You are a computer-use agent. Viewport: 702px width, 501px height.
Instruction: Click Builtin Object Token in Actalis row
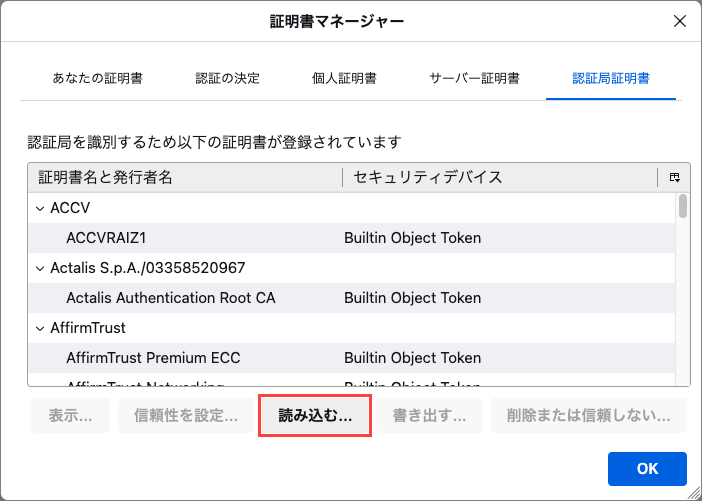[412, 298]
